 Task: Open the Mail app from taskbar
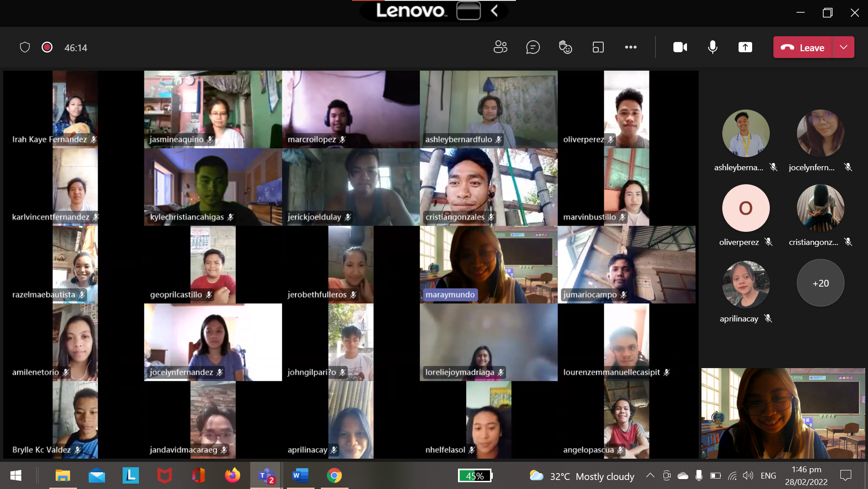click(x=97, y=475)
